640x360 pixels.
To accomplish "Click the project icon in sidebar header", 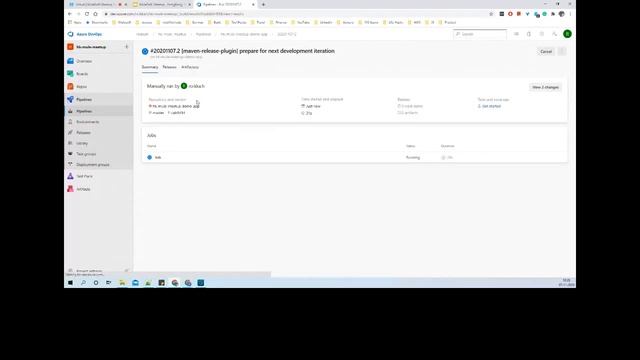I will [70, 47].
